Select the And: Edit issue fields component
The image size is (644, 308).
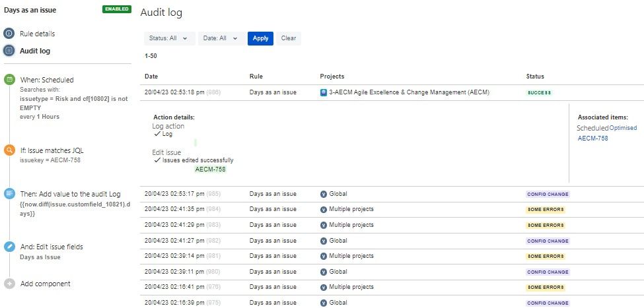click(x=52, y=247)
